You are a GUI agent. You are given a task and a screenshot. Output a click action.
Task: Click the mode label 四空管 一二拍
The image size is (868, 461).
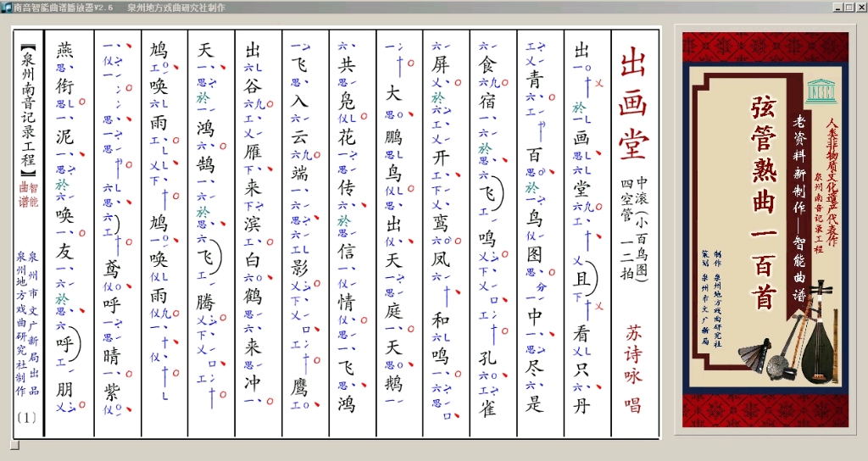626,228
